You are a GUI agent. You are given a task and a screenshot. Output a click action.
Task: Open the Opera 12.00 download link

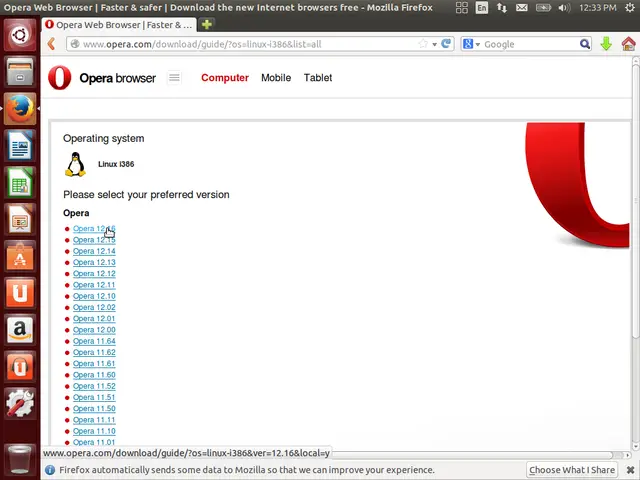point(94,330)
